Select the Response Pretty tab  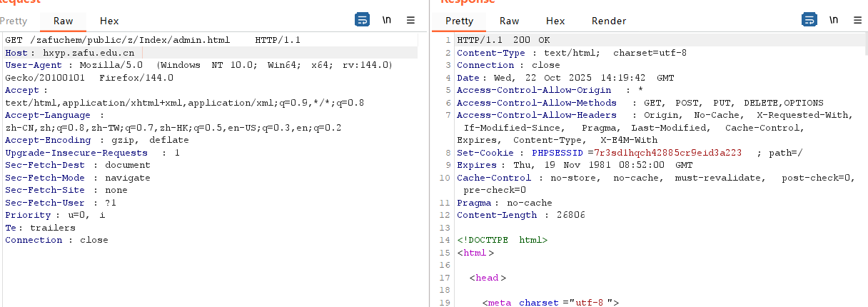tap(459, 21)
